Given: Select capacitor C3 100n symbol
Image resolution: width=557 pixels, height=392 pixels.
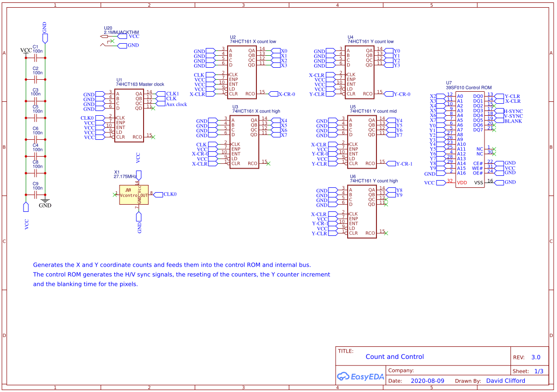Looking at the screenshot, I should pyautogui.click(x=36, y=101).
